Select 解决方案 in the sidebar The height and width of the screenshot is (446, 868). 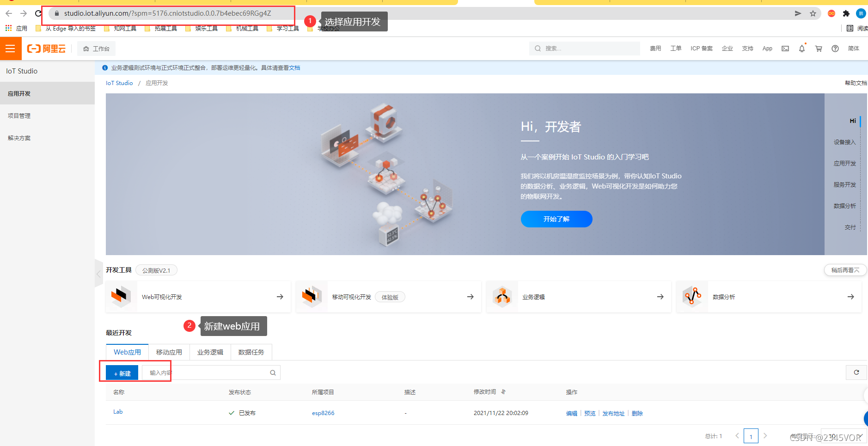point(47,138)
